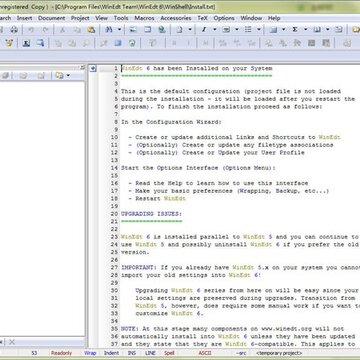Click the Copy icon next to the scissors
This screenshot has width=360, height=360.
(77, 30)
